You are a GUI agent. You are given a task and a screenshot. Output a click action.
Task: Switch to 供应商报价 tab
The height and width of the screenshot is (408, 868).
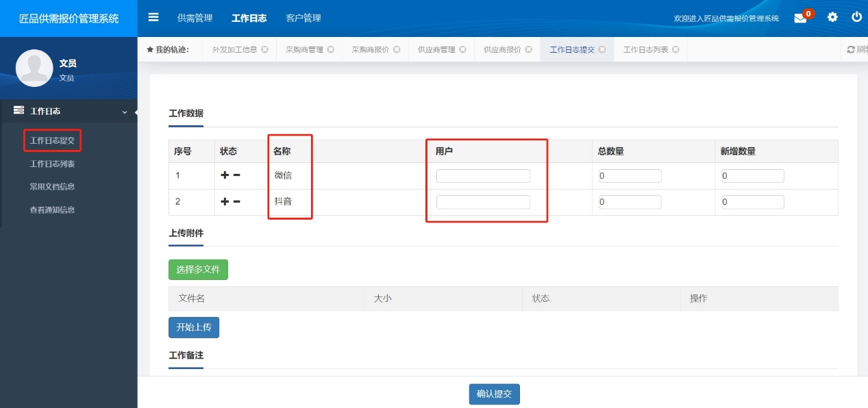click(x=502, y=50)
